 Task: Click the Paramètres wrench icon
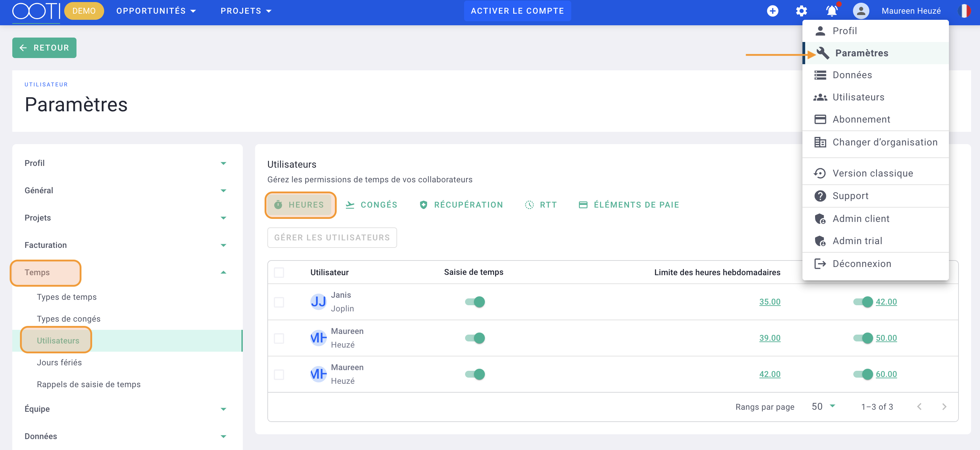[823, 53]
